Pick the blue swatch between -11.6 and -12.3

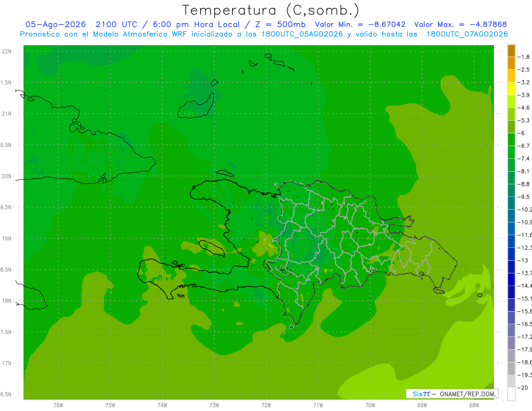(x=511, y=241)
